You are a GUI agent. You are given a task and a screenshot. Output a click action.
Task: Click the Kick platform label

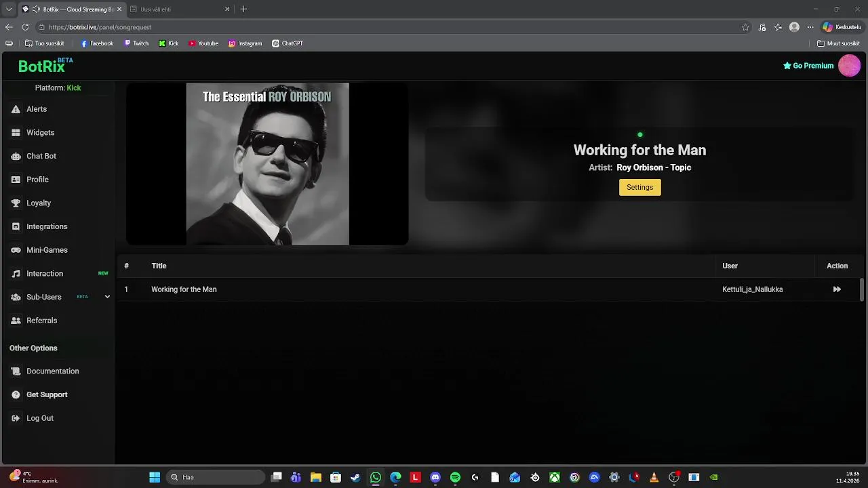pos(74,88)
